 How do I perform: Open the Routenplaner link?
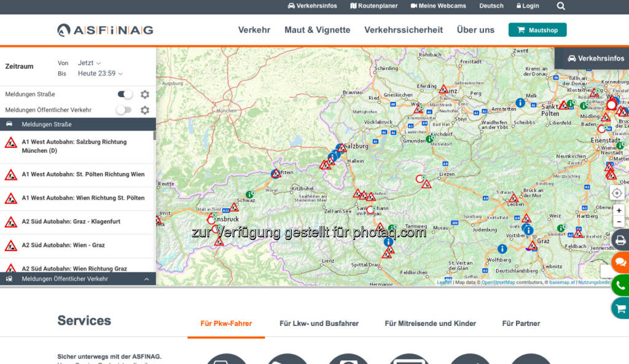point(374,6)
